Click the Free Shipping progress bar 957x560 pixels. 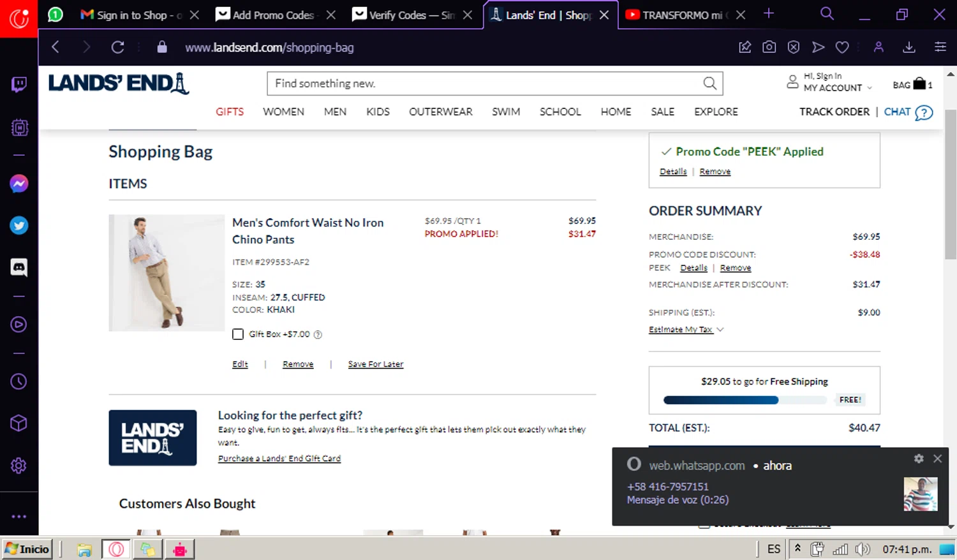(745, 400)
